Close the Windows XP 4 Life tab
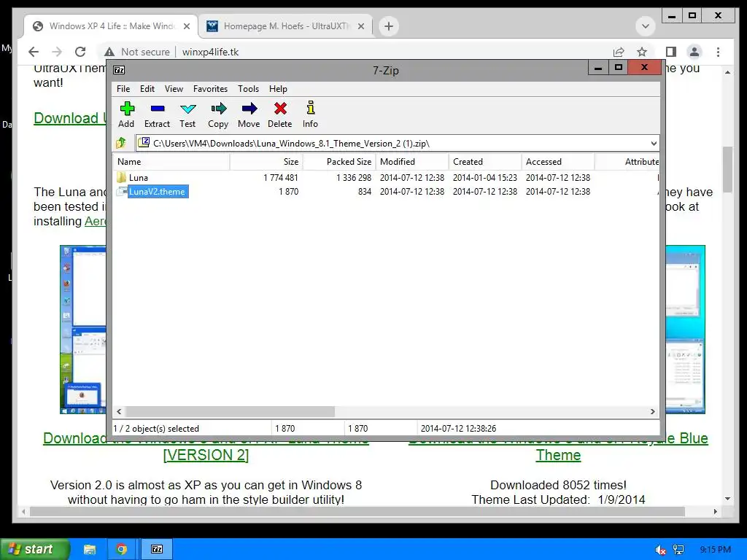747x560 pixels. coord(187,26)
